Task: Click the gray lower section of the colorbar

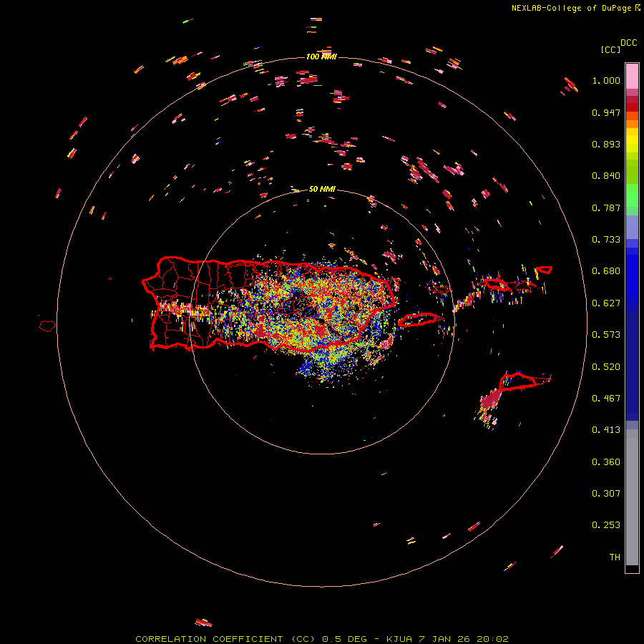Action: point(632,497)
